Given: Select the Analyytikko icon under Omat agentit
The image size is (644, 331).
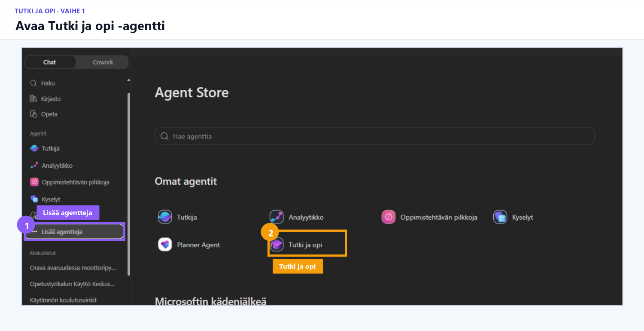Looking at the screenshot, I should tap(276, 217).
